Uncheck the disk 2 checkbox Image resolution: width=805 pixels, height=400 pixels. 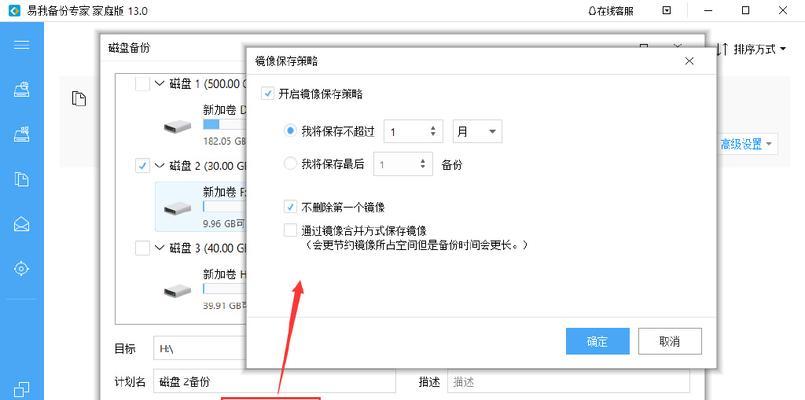(x=142, y=166)
